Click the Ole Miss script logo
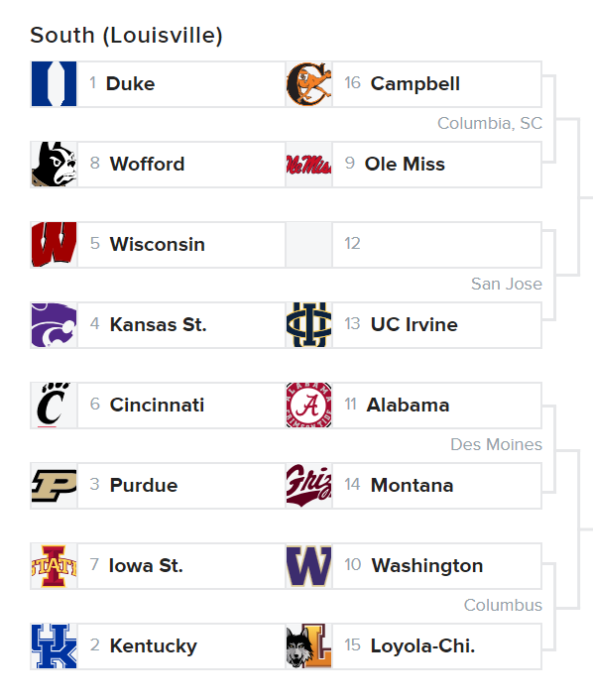This screenshot has width=593, height=700. click(309, 165)
